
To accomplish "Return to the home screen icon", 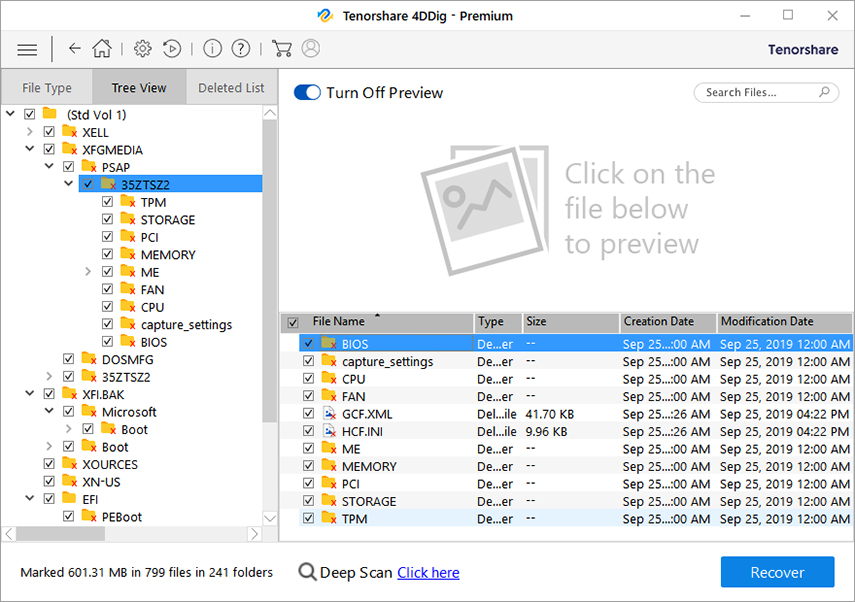I will 102,49.
